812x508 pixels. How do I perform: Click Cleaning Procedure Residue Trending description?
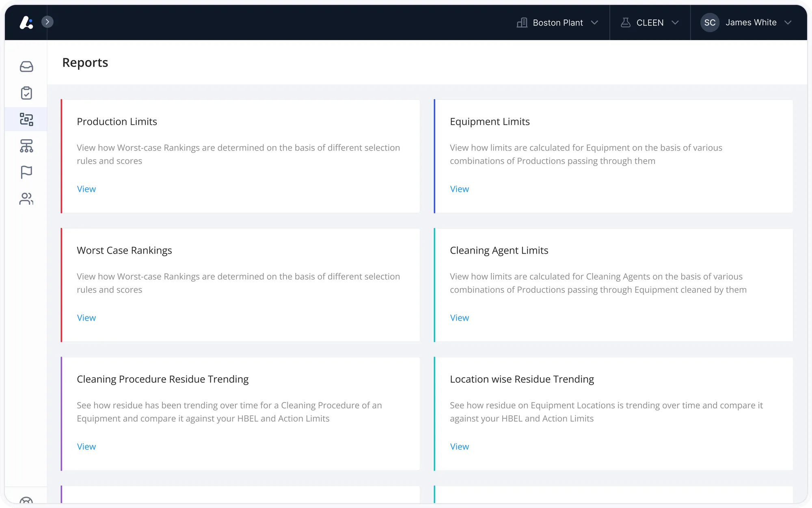(229, 412)
